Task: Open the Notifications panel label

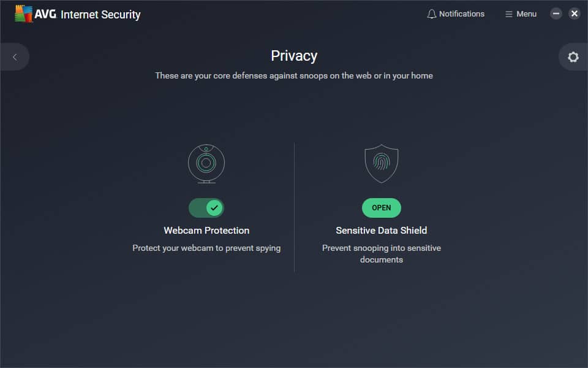Action: [x=462, y=14]
